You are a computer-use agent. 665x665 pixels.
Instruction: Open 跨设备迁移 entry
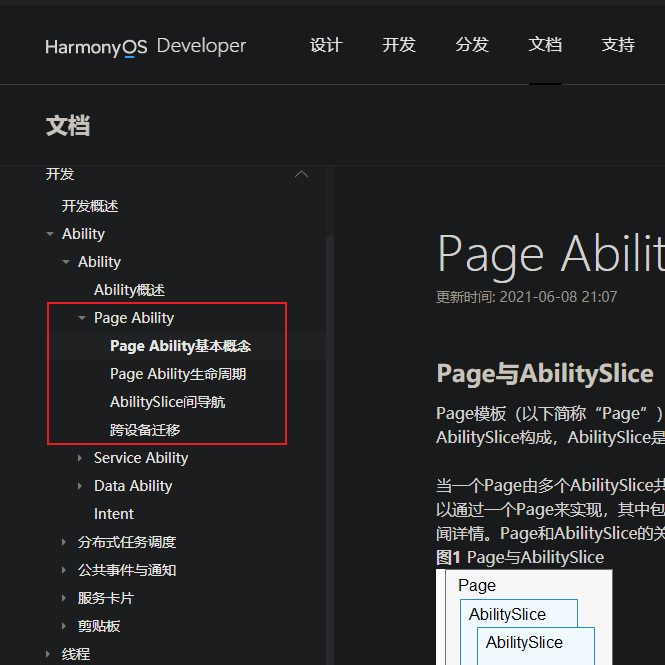tap(145, 430)
